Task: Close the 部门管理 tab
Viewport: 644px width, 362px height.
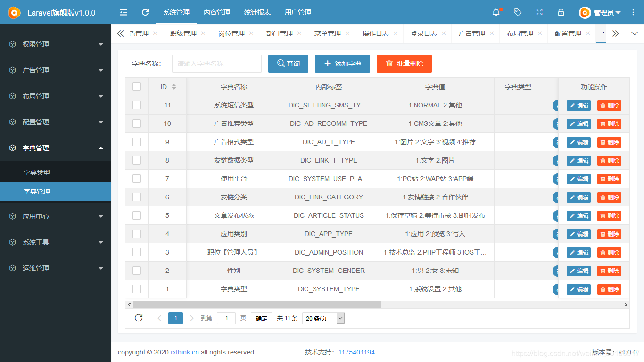Action: pyautogui.click(x=299, y=33)
